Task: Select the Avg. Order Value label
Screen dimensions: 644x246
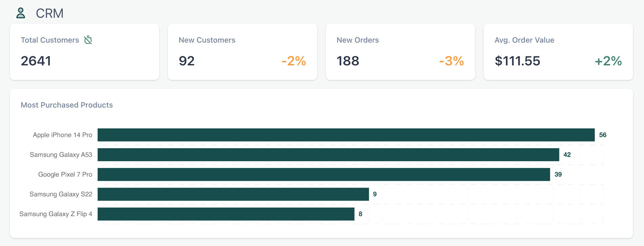Action: [524, 40]
